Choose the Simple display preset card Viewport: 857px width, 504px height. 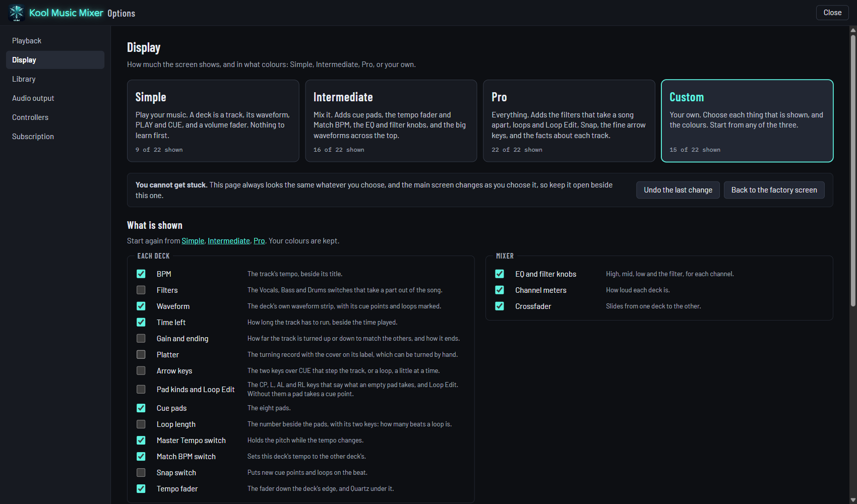213,121
